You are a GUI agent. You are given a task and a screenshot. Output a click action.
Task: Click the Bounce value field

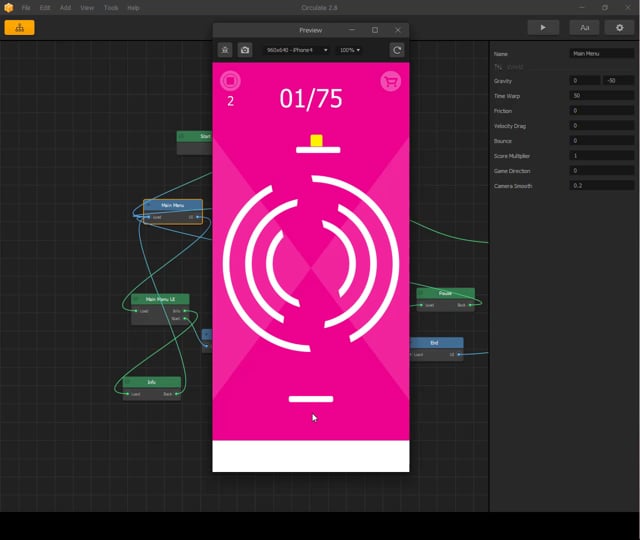(602, 141)
